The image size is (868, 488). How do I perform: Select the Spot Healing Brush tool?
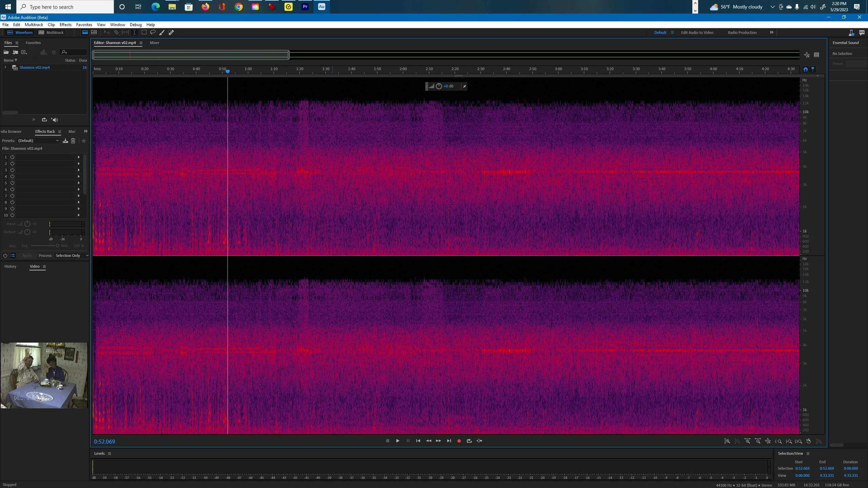pos(171,33)
